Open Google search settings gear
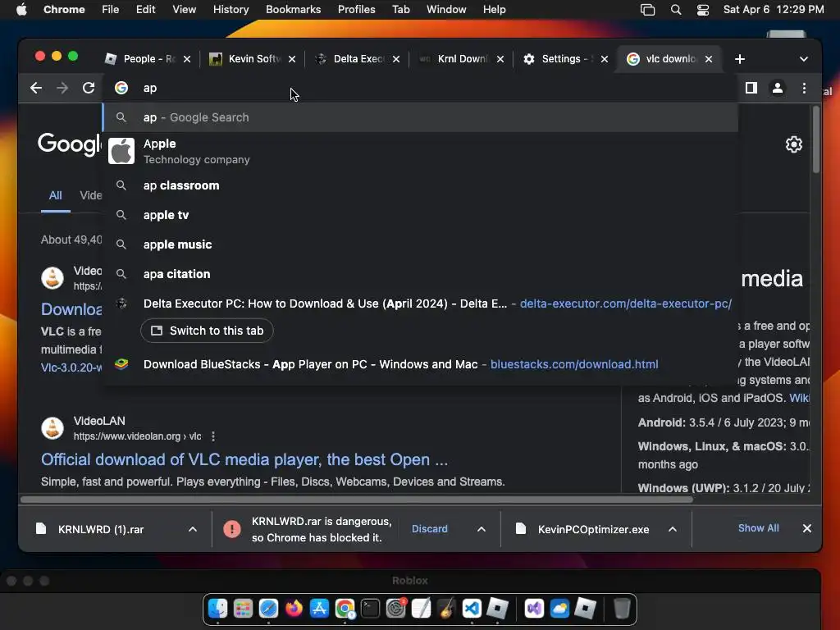The height and width of the screenshot is (630, 840). click(793, 144)
